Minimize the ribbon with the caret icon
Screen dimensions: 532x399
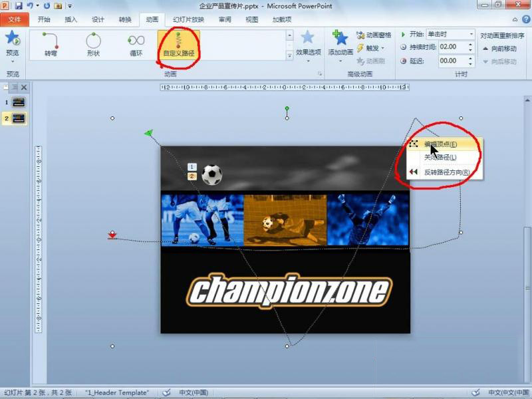[x=515, y=20]
